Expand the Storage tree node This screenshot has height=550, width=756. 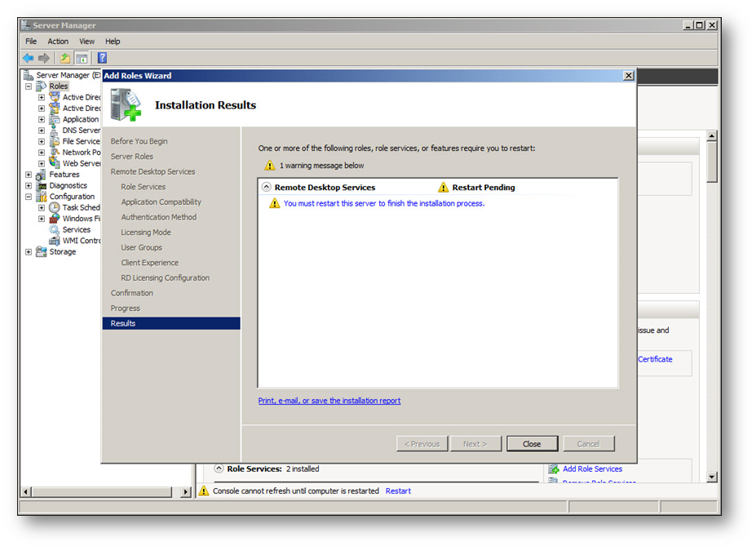point(29,252)
